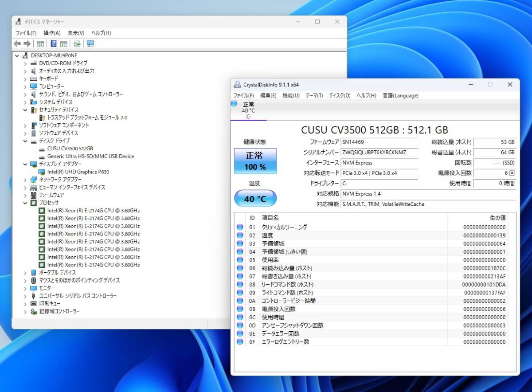The image size is (532, 392).
Task: Toggle the console tree pane toolbar icon
Action: (40, 43)
